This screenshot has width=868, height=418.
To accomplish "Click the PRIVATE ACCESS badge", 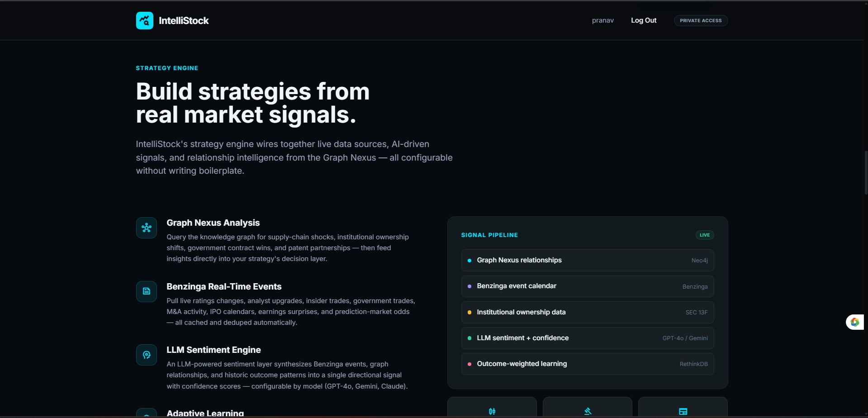I will point(701,20).
